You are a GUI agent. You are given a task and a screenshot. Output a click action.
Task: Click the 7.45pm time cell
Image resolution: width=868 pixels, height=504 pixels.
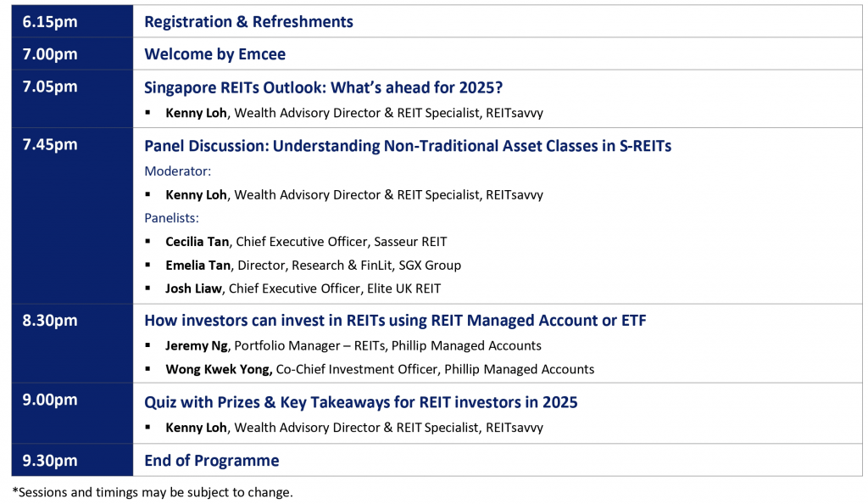[x=50, y=145]
